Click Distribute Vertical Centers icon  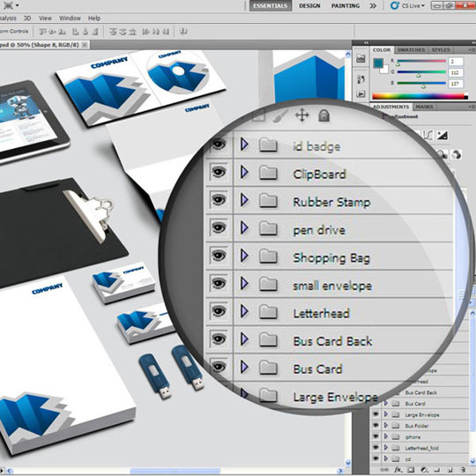123,32
